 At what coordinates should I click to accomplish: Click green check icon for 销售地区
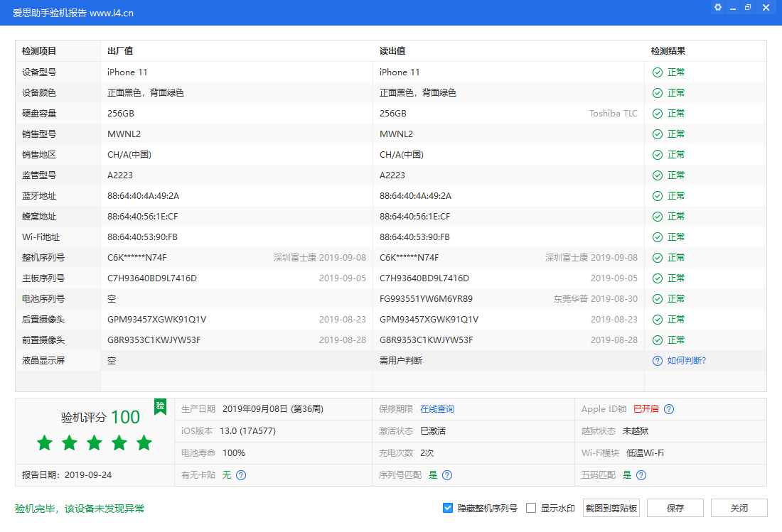pos(658,154)
